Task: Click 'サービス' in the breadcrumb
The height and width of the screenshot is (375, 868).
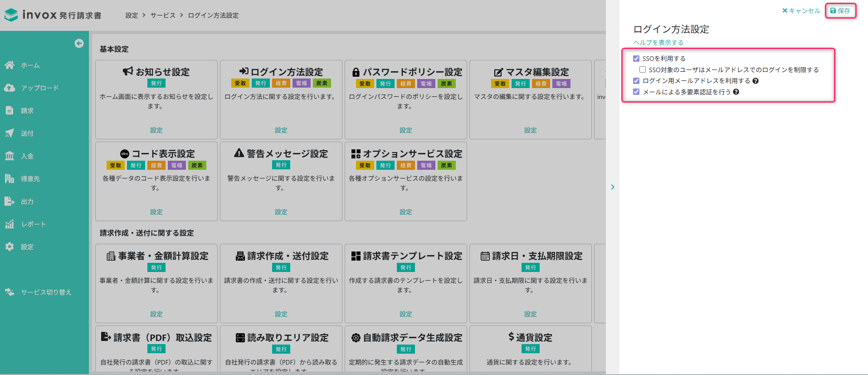Action: [163, 15]
